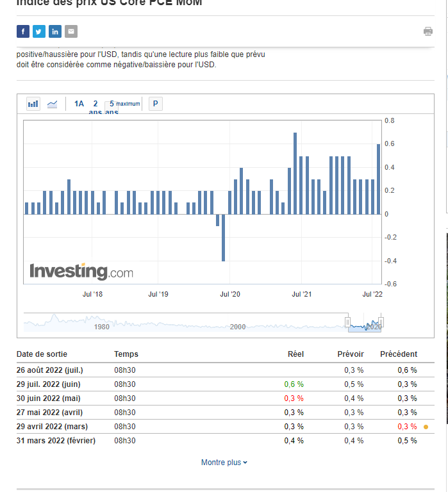Click left handle of timeline range slider
Screen dimensions: 448x492
(348, 322)
